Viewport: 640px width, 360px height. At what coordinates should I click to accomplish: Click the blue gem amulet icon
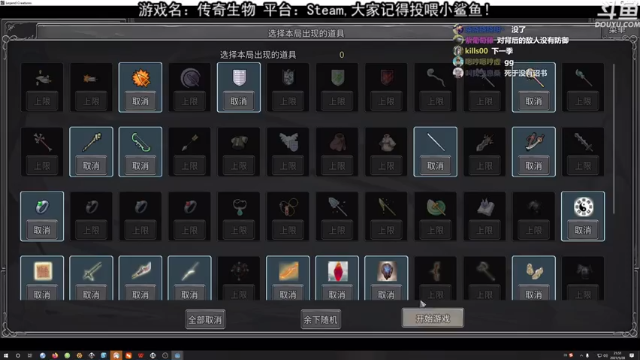(x=387, y=271)
